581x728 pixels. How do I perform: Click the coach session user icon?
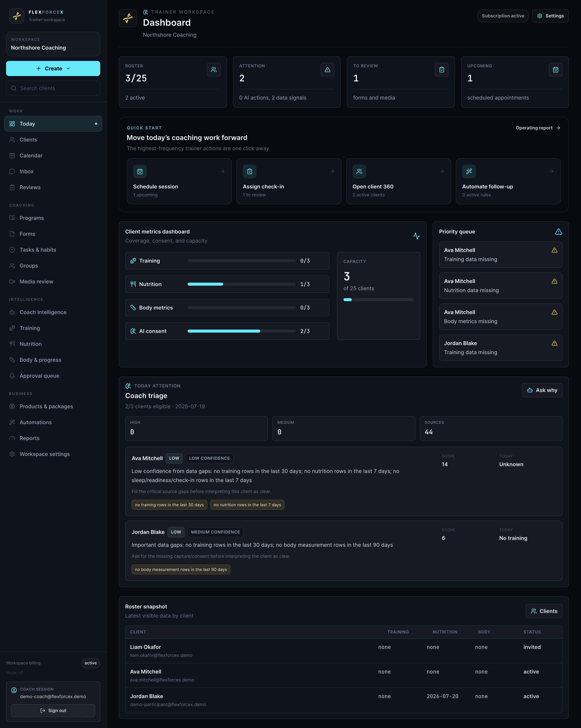tap(14, 690)
